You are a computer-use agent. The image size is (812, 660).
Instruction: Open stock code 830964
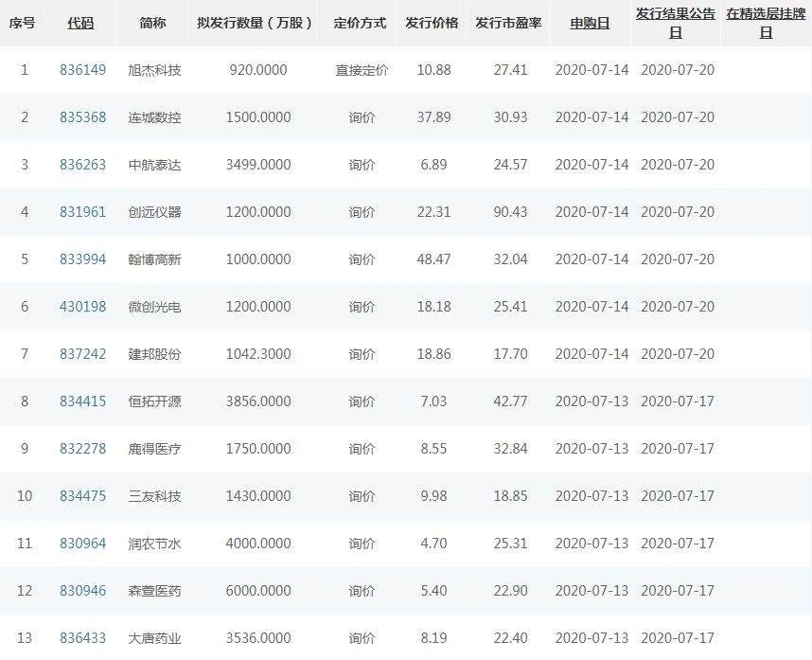pos(82,544)
